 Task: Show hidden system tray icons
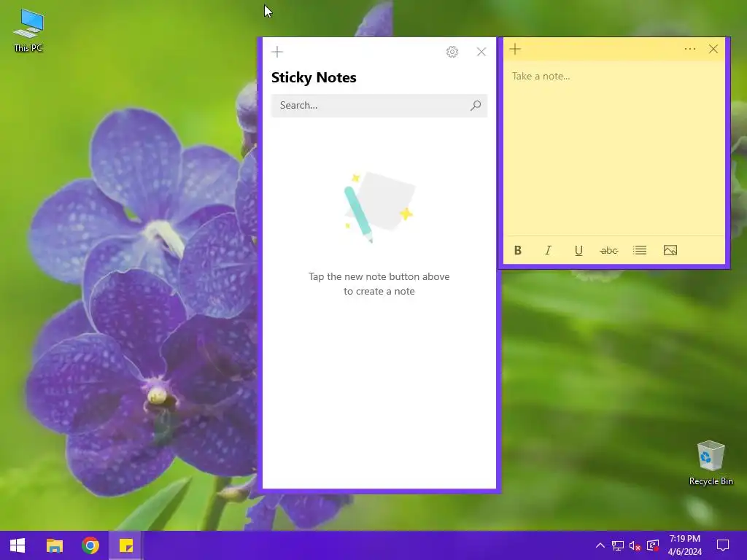(x=600, y=545)
